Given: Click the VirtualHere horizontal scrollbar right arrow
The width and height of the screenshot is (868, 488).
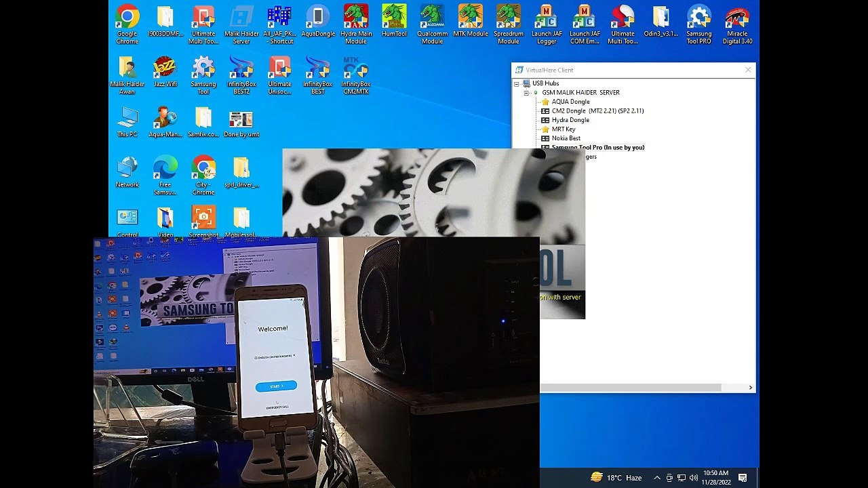Looking at the screenshot, I should (x=750, y=388).
